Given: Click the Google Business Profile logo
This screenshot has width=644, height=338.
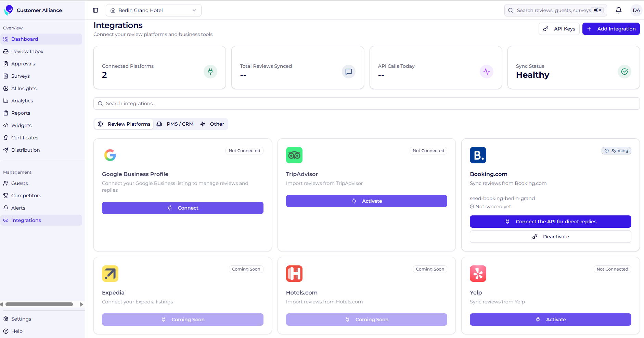Looking at the screenshot, I should [x=110, y=155].
